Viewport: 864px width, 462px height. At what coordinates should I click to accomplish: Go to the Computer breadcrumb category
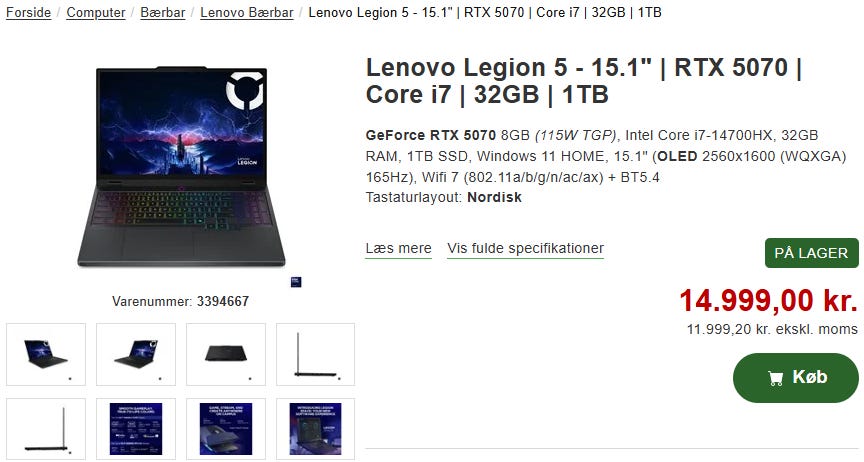(x=96, y=12)
